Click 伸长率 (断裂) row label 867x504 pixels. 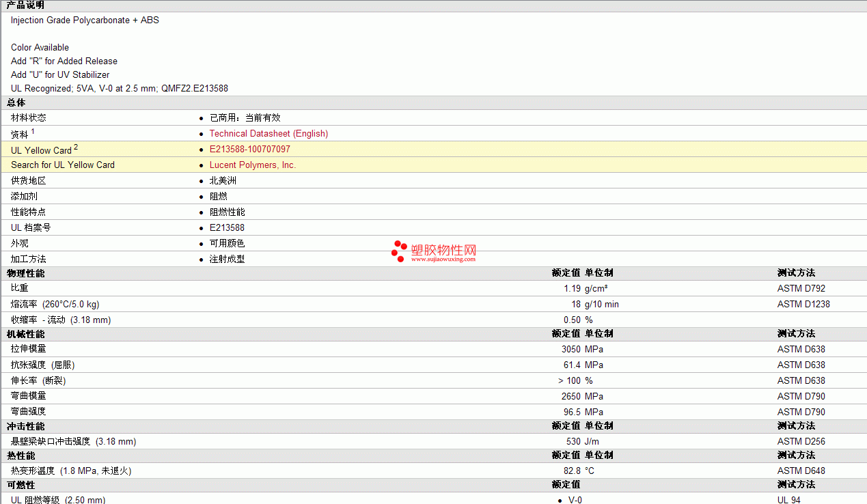click(x=39, y=381)
